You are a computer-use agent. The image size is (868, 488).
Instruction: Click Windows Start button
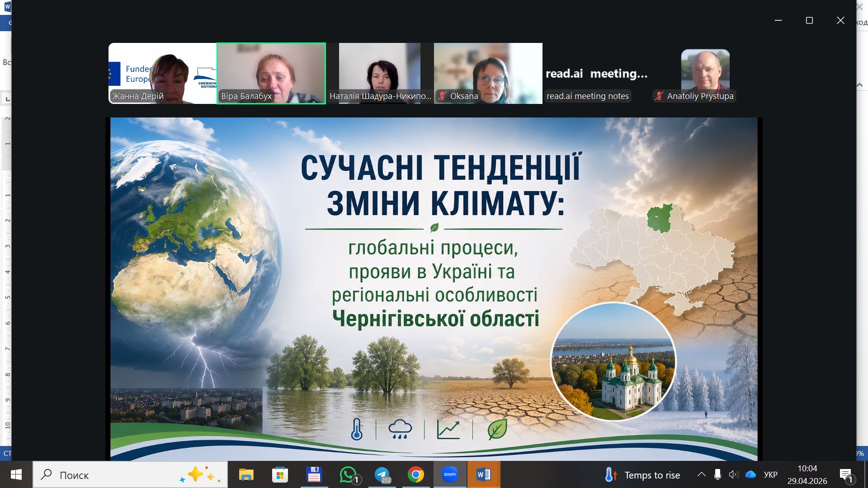coord(16,474)
